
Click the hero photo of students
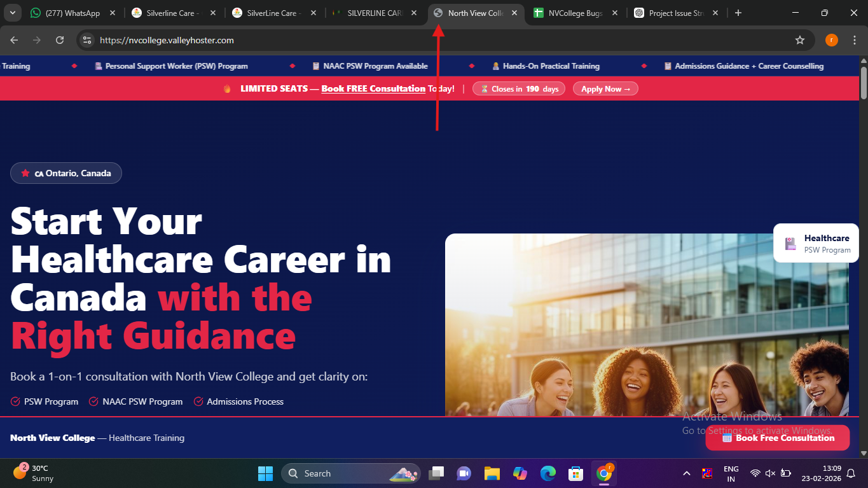point(647,324)
